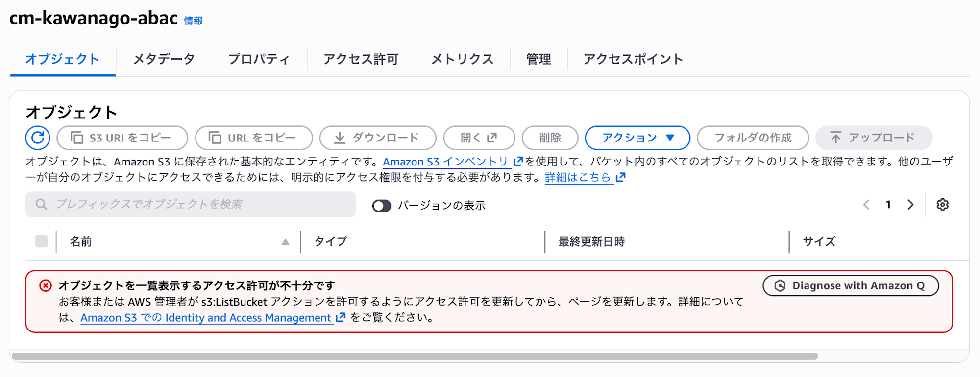Go to next page chevron
980x377 pixels.
click(x=910, y=205)
